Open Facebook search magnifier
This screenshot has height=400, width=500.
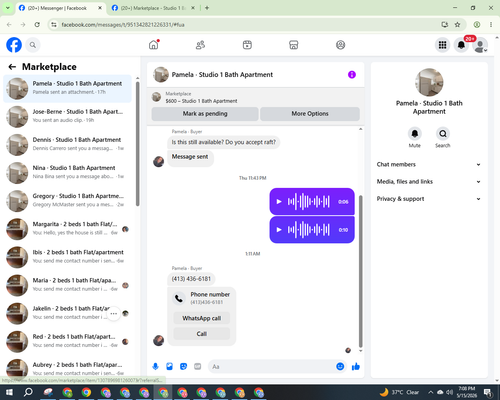click(x=33, y=45)
